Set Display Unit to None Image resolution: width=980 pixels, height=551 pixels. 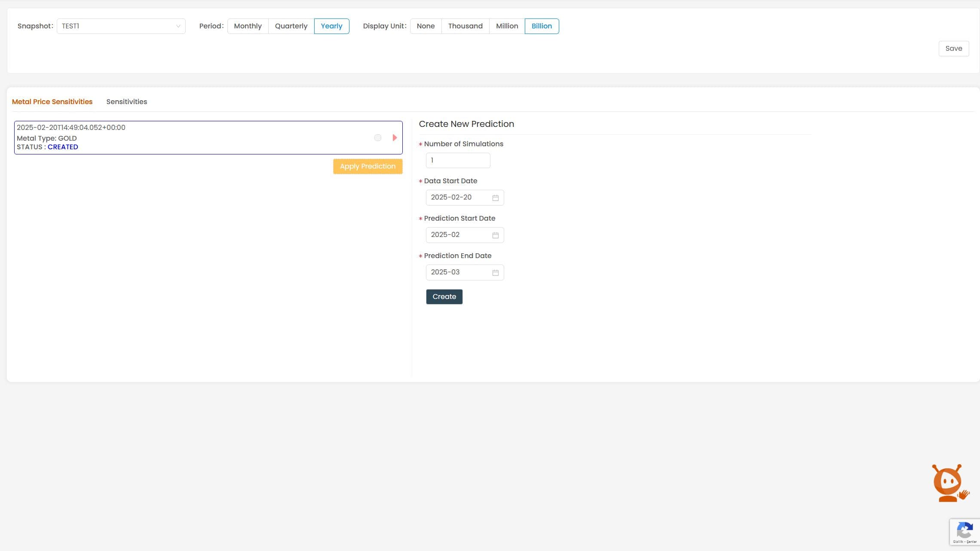426,26
